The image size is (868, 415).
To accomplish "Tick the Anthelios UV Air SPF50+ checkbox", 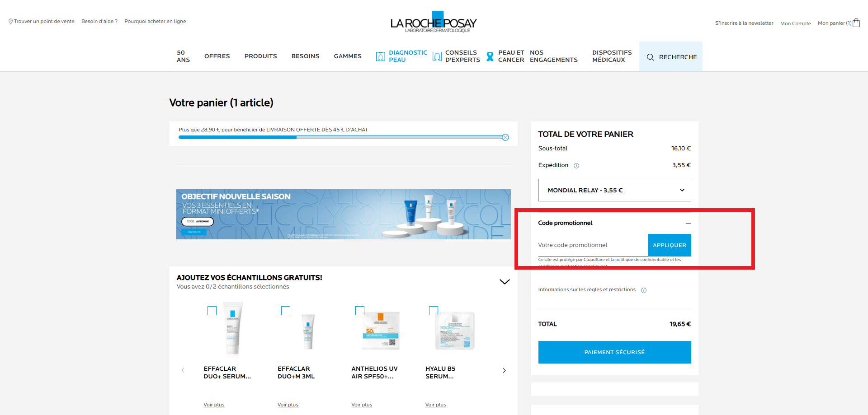I will point(360,311).
